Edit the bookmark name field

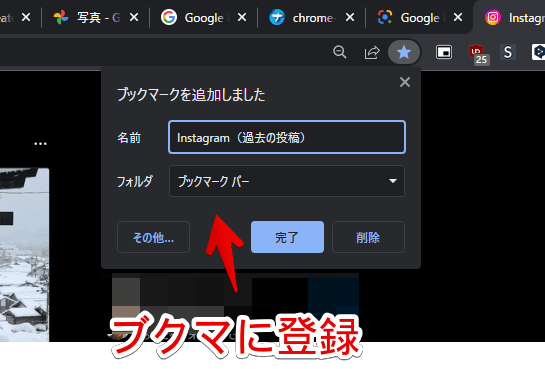point(287,137)
